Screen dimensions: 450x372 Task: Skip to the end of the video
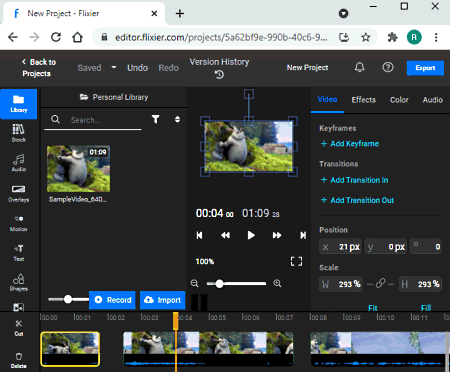[x=303, y=235]
